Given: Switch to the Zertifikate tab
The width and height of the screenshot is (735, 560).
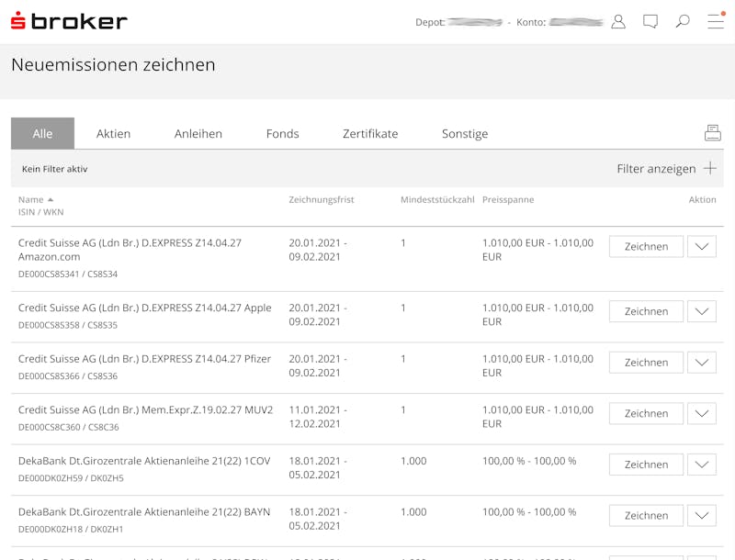Looking at the screenshot, I should pyautogui.click(x=370, y=134).
